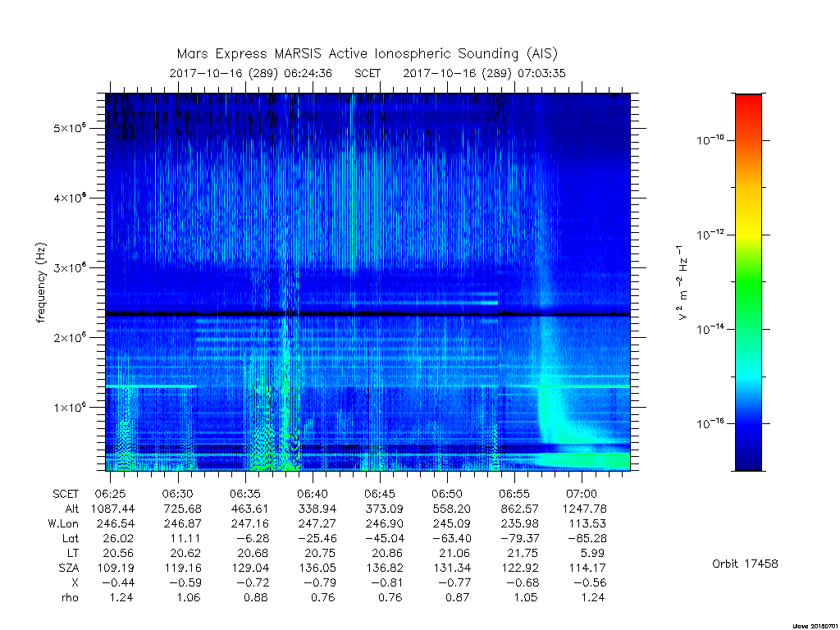Select start time "2017-10-16 (289) 06:24:36"

[x=251, y=73]
